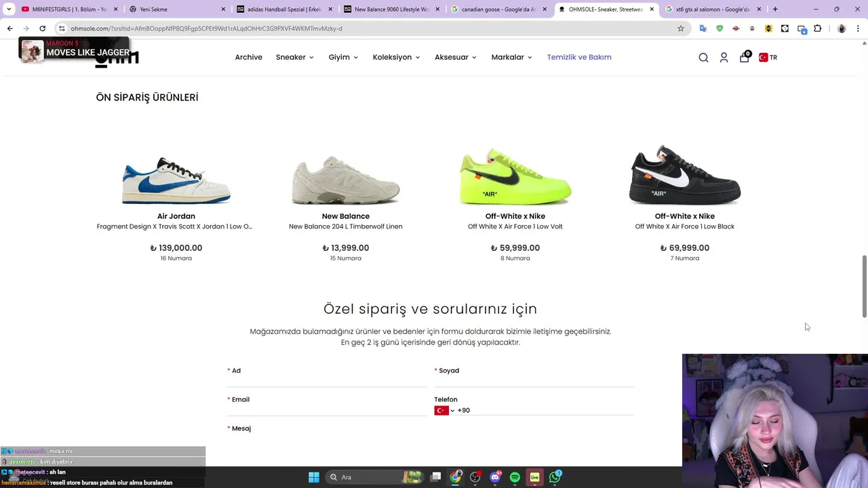The image size is (868, 488).
Task: Click the New Balance brand name
Action: pyautogui.click(x=346, y=216)
